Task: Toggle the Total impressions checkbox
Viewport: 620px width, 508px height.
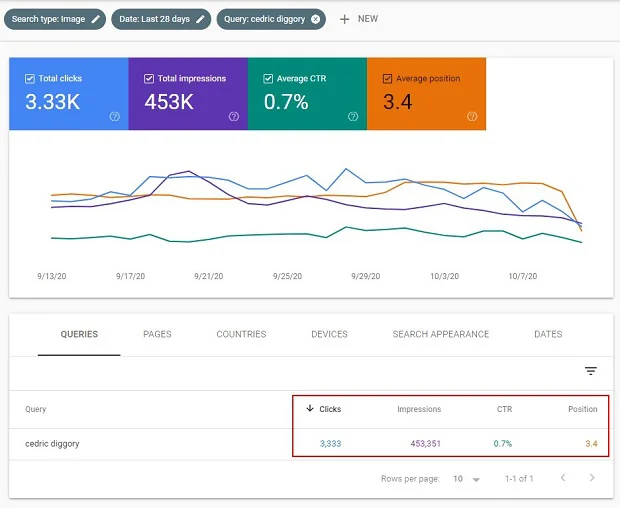Action: (149, 78)
